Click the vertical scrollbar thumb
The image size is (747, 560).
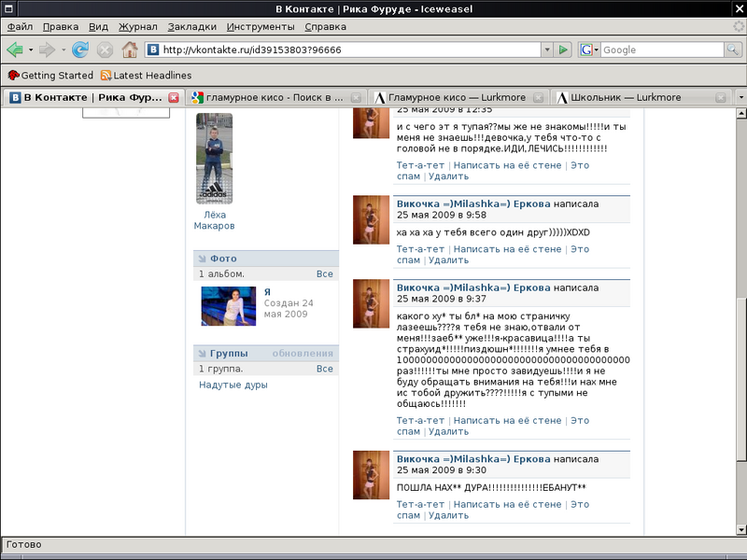[x=740, y=379]
